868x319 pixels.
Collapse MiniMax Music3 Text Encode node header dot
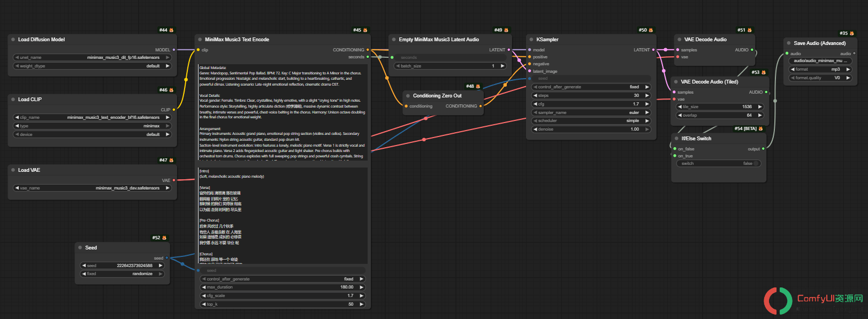click(200, 40)
